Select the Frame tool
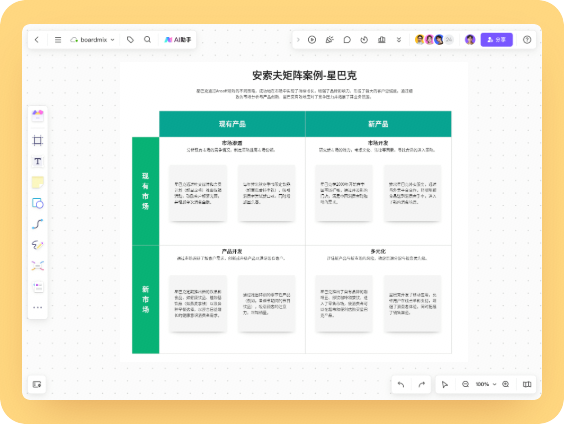The height and width of the screenshot is (424, 564). [x=38, y=140]
